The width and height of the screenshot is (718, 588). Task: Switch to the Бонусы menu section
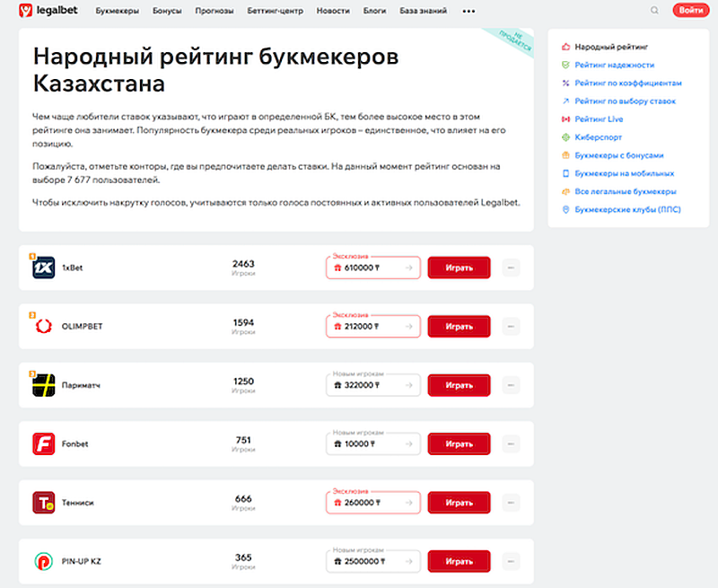click(x=170, y=10)
